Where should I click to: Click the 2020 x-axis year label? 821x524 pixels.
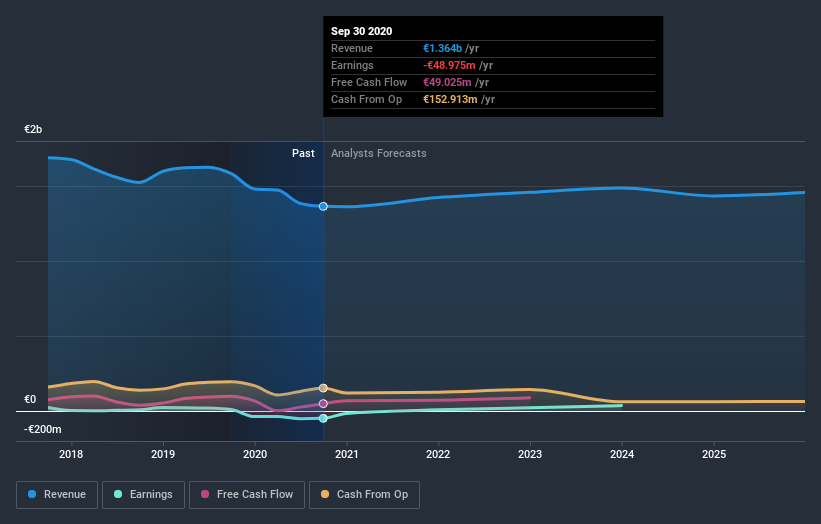pos(255,454)
